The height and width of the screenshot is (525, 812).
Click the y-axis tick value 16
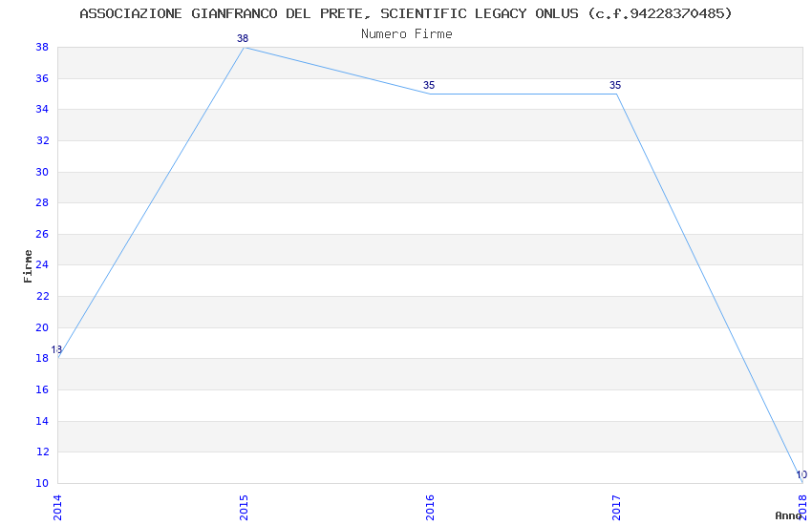point(42,390)
